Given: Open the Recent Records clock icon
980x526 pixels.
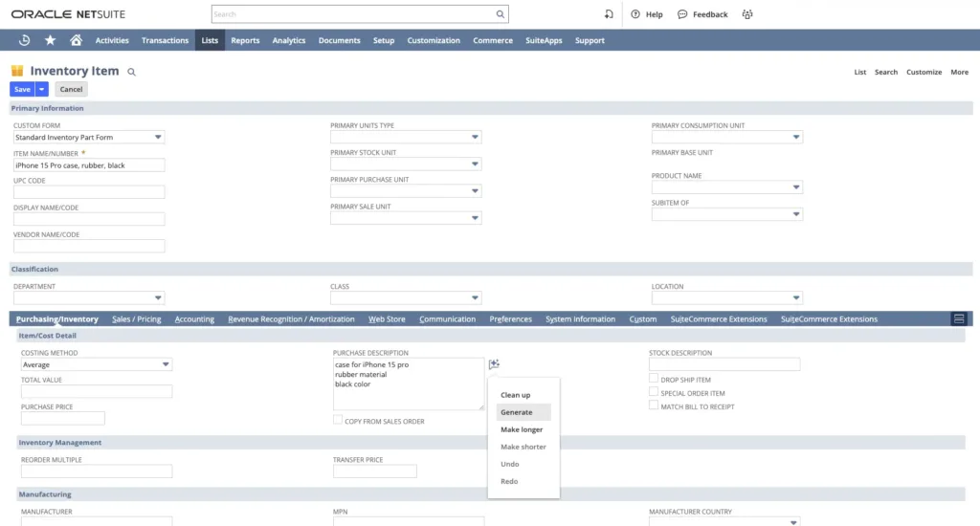Looking at the screenshot, I should tap(24, 40).
